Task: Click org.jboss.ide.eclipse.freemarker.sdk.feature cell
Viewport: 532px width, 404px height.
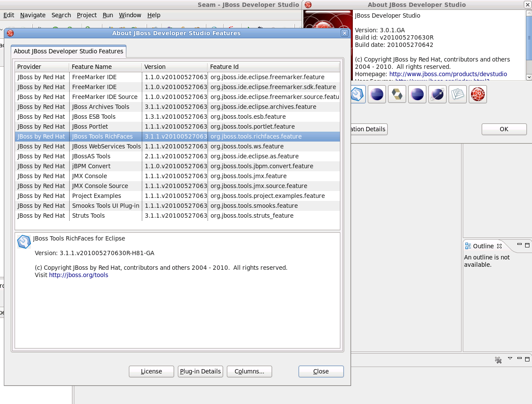Action: pyautogui.click(x=273, y=87)
